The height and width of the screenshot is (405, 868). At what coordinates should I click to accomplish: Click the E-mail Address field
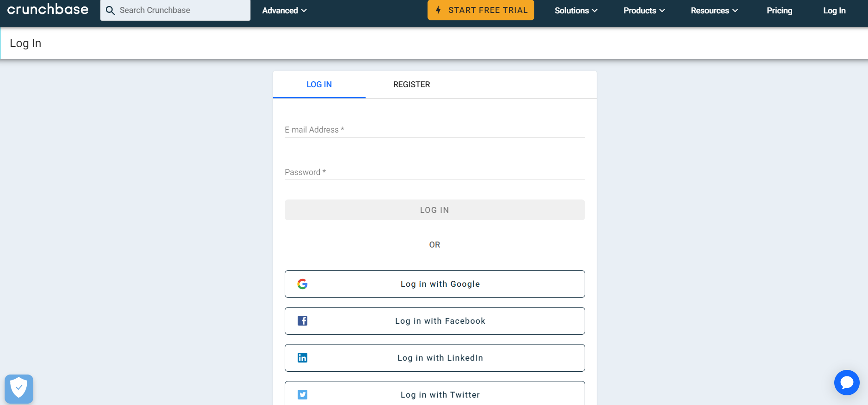coord(434,130)
